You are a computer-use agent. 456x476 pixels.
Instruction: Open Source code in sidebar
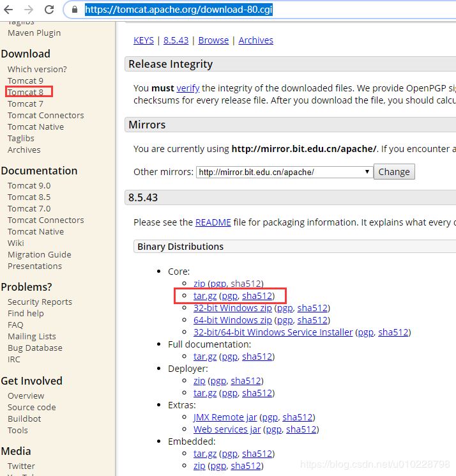coord(32,408)
